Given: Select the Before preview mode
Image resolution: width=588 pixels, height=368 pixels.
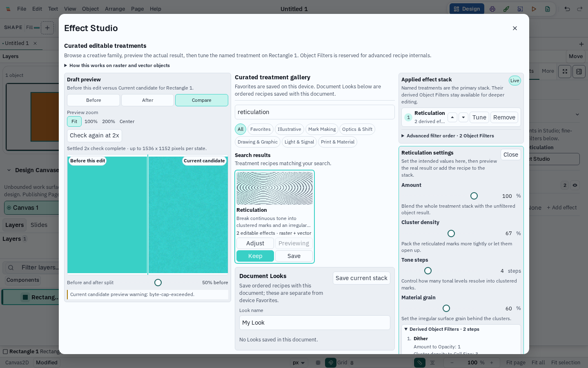Looking at the screenshot, I should [94, 100].
